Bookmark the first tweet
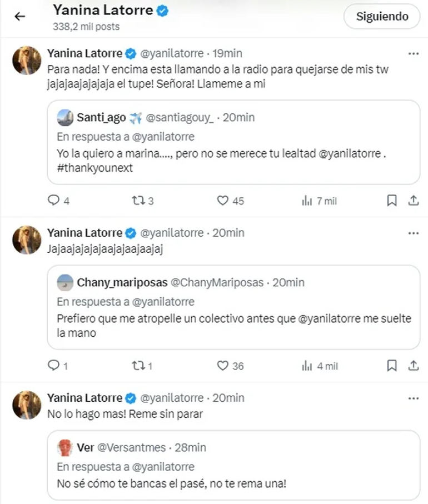 [x=392, y=201]
